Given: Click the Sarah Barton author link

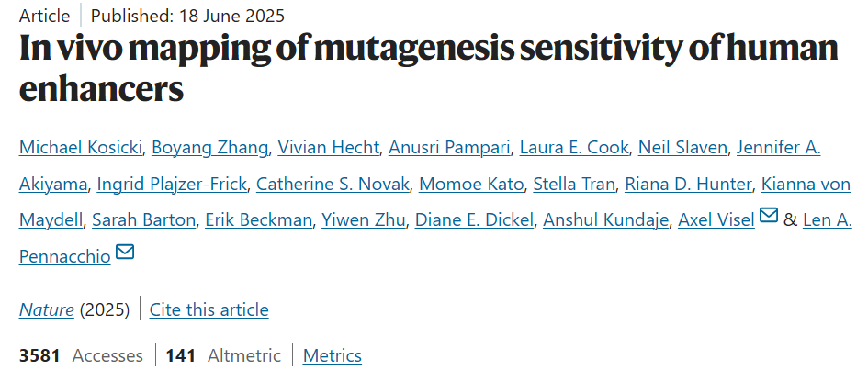Looking at the screenshot, I should tap(143, 220).
